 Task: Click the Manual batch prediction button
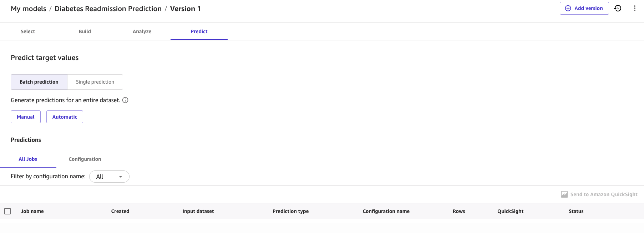tap(26, 117)
